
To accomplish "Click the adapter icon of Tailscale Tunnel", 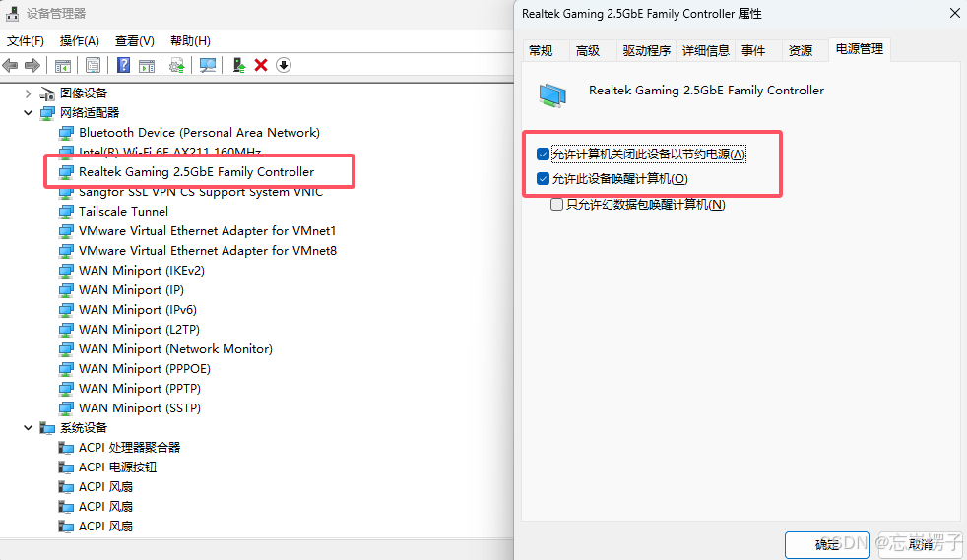I will pyautogui.click(x=66, y=212).
